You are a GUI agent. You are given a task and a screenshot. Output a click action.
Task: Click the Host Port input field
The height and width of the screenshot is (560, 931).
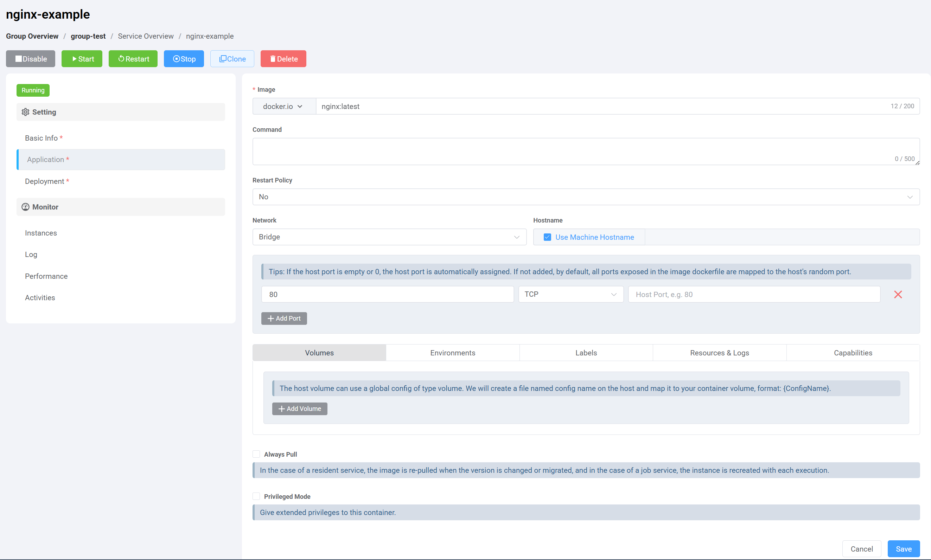coord(754,294)
